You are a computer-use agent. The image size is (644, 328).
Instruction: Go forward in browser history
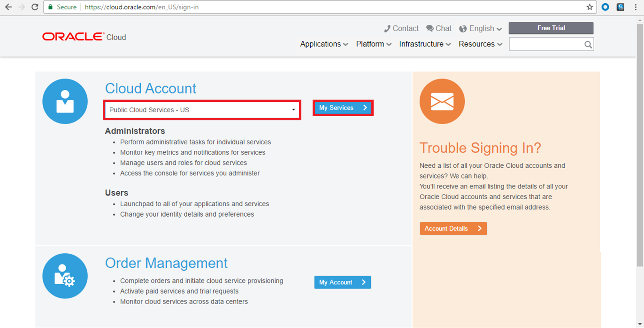click(22, 7)
